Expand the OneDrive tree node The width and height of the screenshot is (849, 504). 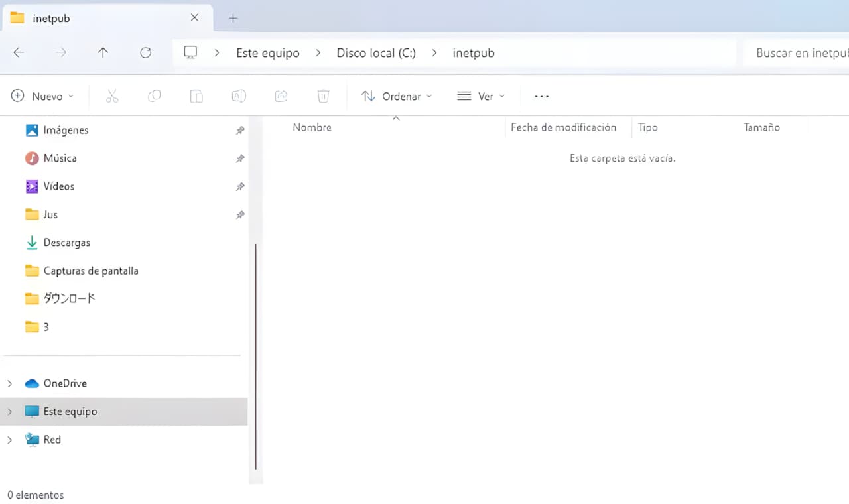click(x=9, y=383)
